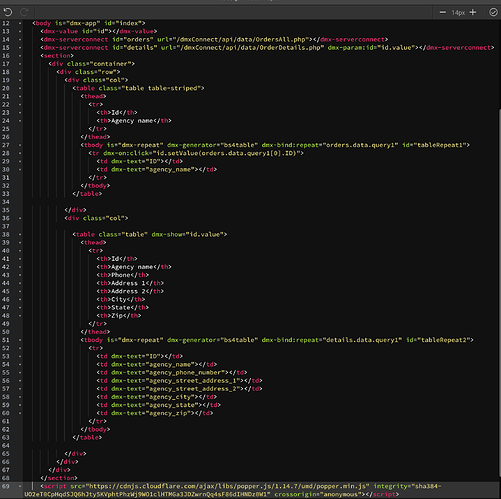The image size is (501, 499).
Task: Click the vertical scrollbar of the editor
Action: coord(499,293)
